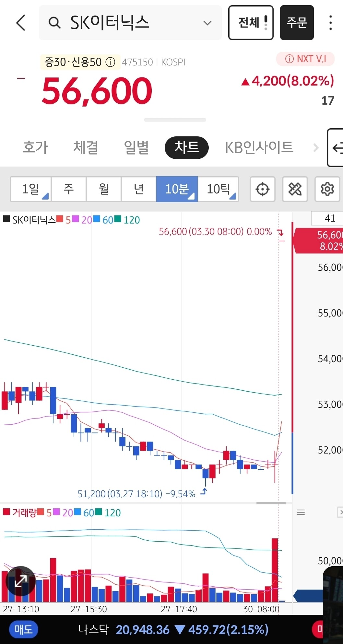
Task: Select the 차트 tab
Action: (x=186, y=147)
